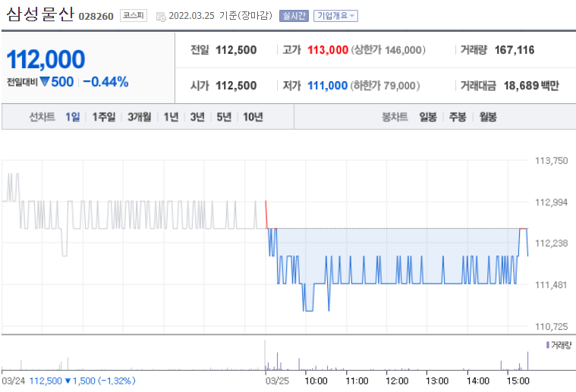Open the 기업개요 dropdown
Image resolution: width=576 pixels, height=392 pixels.
tap(335, 16)
